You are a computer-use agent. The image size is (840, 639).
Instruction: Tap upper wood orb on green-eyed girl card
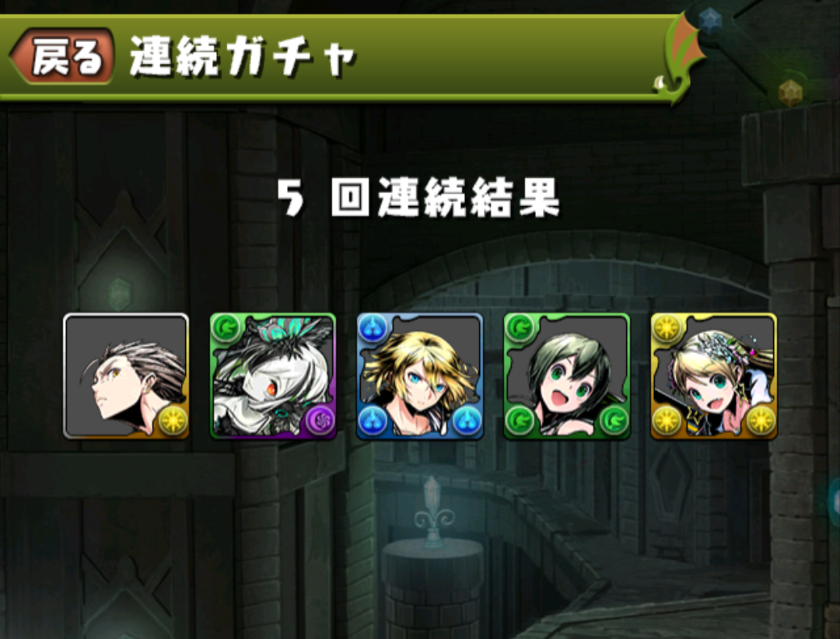520,329
